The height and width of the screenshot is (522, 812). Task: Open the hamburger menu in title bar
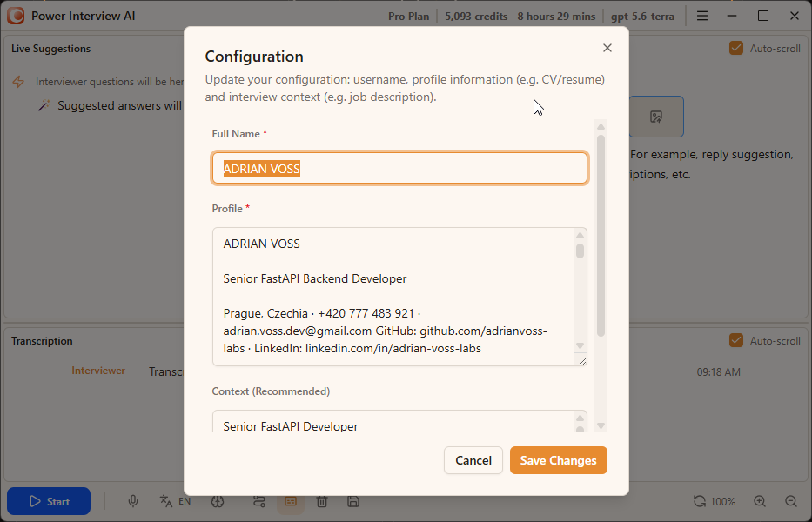click(x=702, y=16)
